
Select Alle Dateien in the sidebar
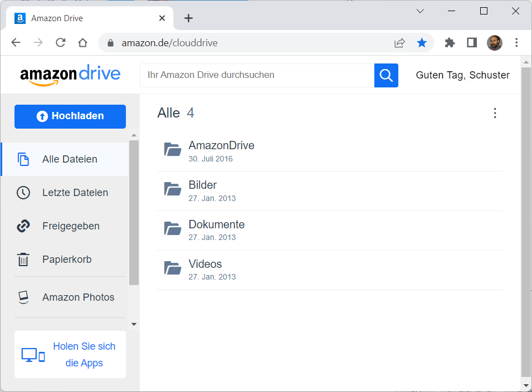70,159
